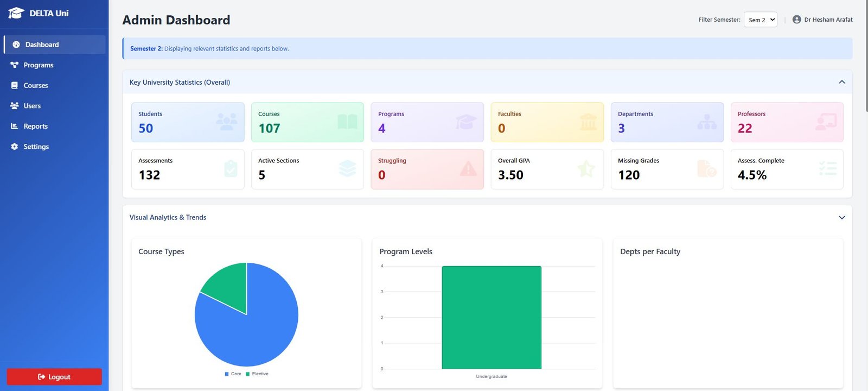Click the DELTA Uni graduation cap logo
Viewport: 868px width, 391px height.
click(x=16, y=13)
